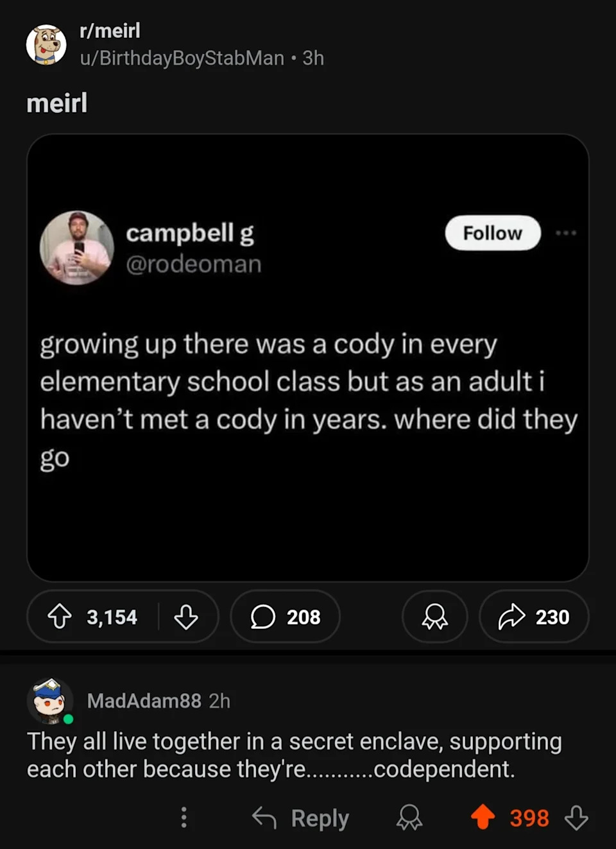View MadAdam88's avatar
616x849 pixels.
pyautogui.click(x=50, y=701)
